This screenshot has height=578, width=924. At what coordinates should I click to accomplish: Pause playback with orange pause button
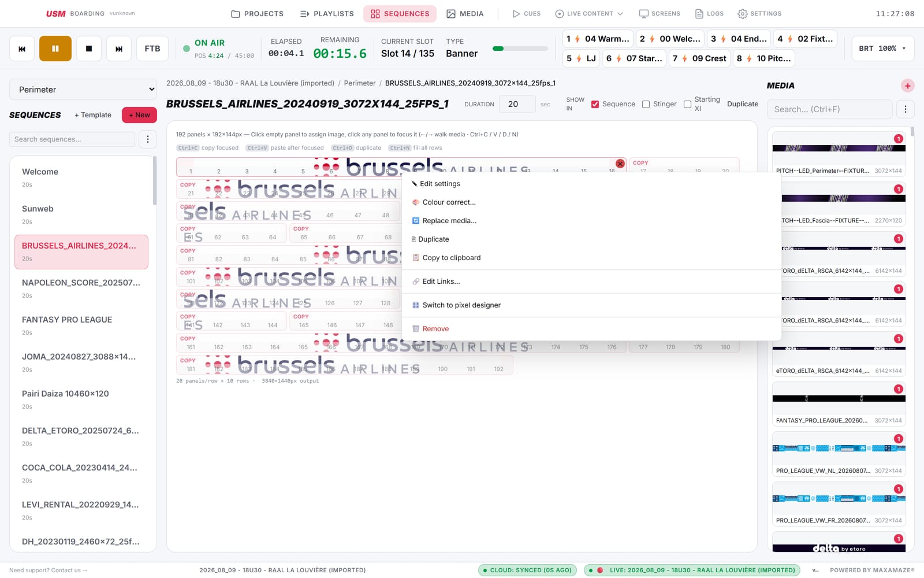[x=55, y=49]
